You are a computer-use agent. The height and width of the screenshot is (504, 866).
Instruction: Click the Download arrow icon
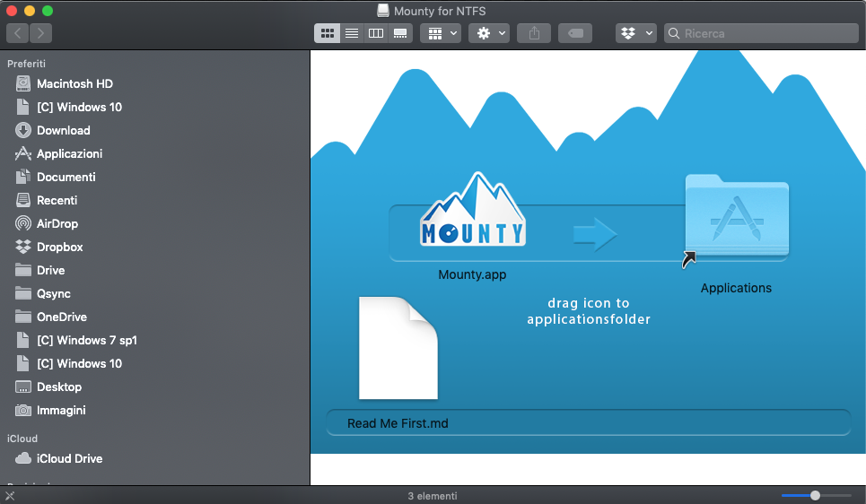(23, 130)
